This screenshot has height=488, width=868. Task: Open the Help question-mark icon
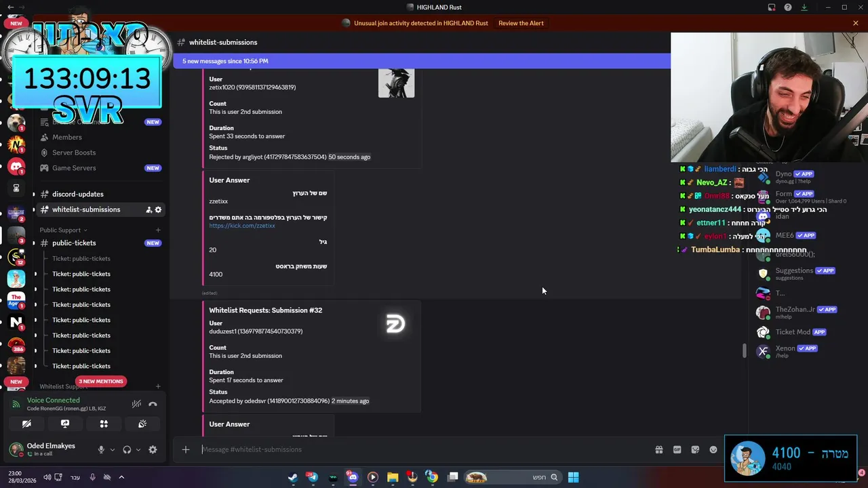coord(788,7)
